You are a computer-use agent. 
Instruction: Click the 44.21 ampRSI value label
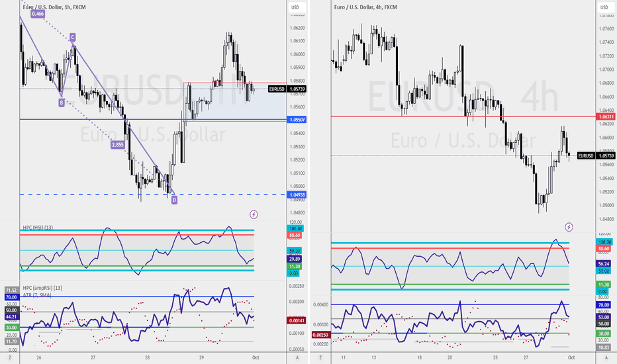pos(11,317)
